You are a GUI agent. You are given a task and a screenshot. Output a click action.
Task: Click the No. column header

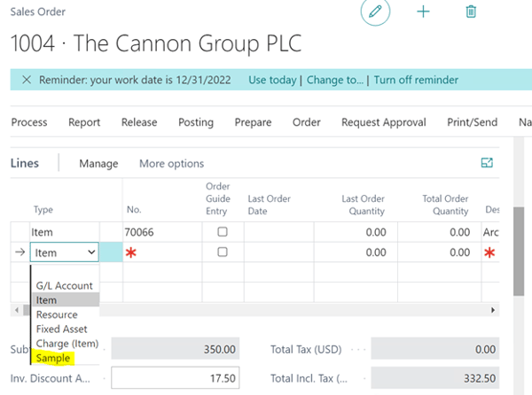pyautogui.click(x=134, y=210)
